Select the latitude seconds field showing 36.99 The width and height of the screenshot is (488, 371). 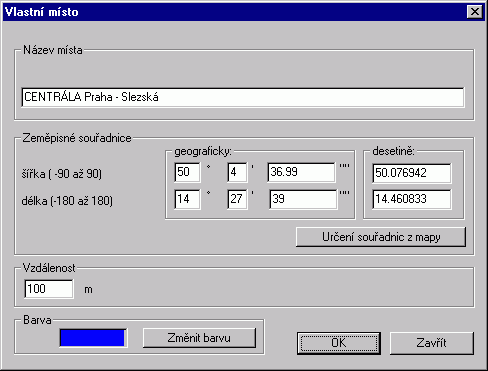click(x=301, y=172)
